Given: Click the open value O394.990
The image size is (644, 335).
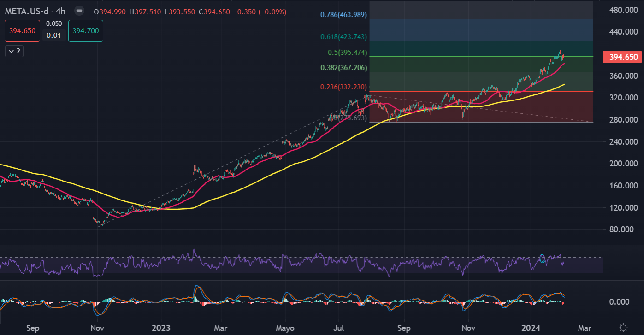Looking at the screenshot, I should coord(111,12).
